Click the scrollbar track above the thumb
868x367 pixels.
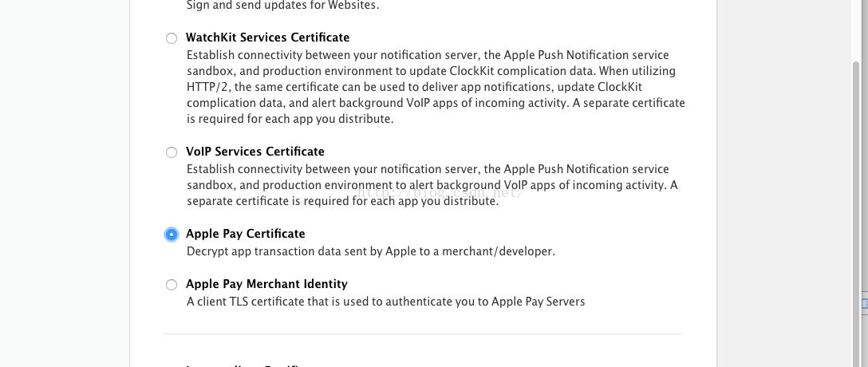[858, 32]
